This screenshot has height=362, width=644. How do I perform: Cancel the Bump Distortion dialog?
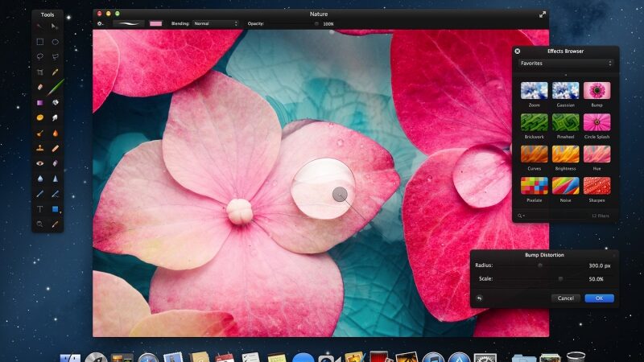(x=566, y=298)
